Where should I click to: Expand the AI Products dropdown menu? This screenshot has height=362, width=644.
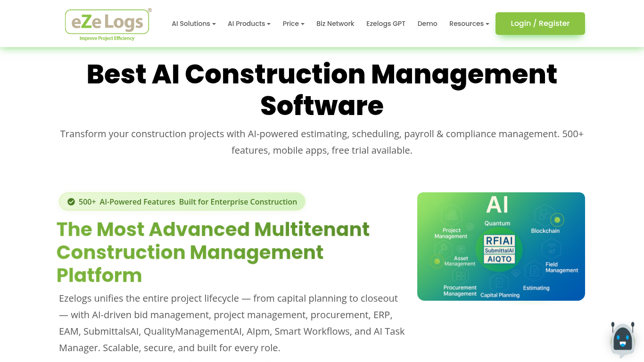pos(249,24)
